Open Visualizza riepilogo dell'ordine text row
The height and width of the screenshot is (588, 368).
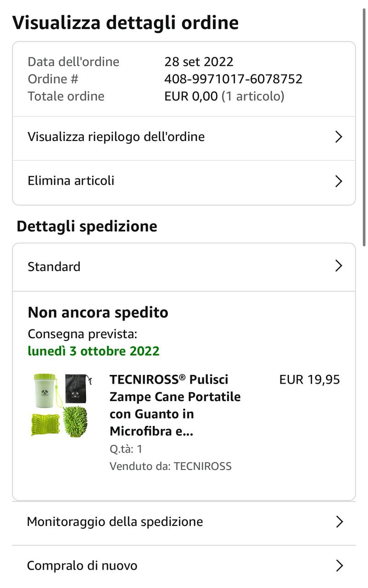pyautogui.click(x=116, y=137)
